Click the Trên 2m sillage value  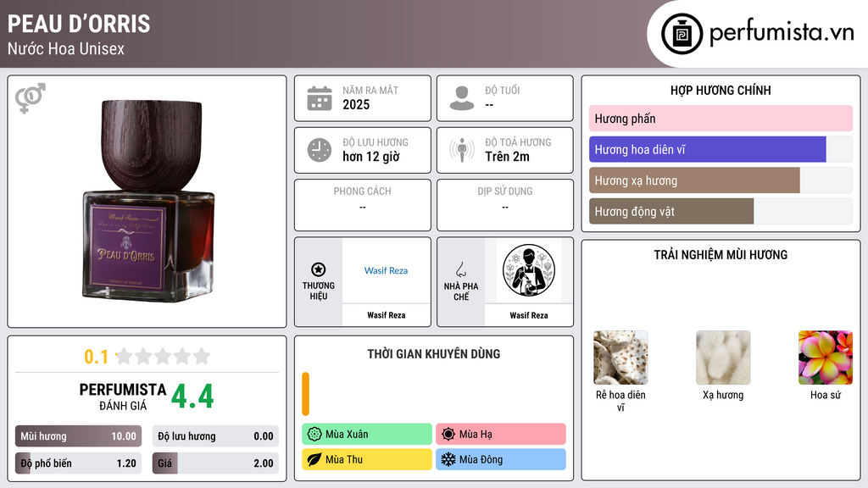point(507,157)
